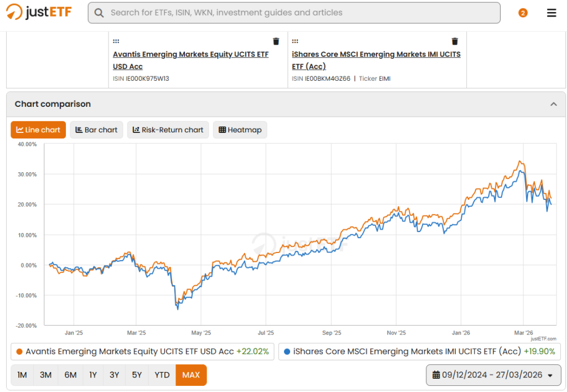Click the ETF search input field
Viewport: 567px width, 392px height.
point(294,13)
